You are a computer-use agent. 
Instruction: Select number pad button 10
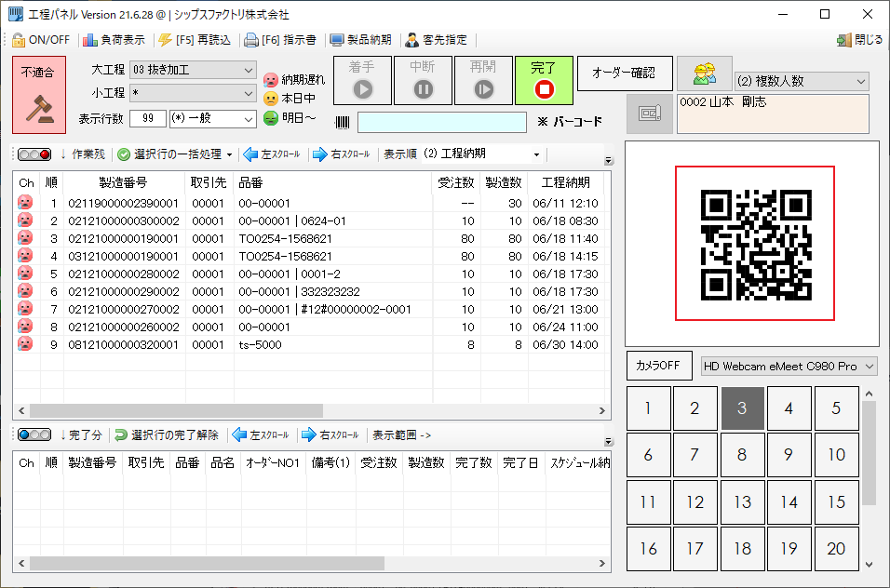(836, 455)
